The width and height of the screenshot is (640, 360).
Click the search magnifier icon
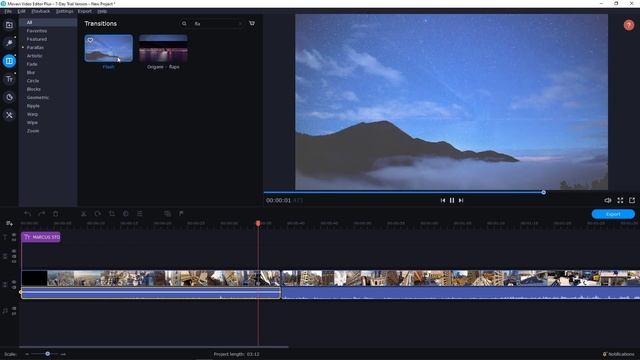[x=184, y=24]
